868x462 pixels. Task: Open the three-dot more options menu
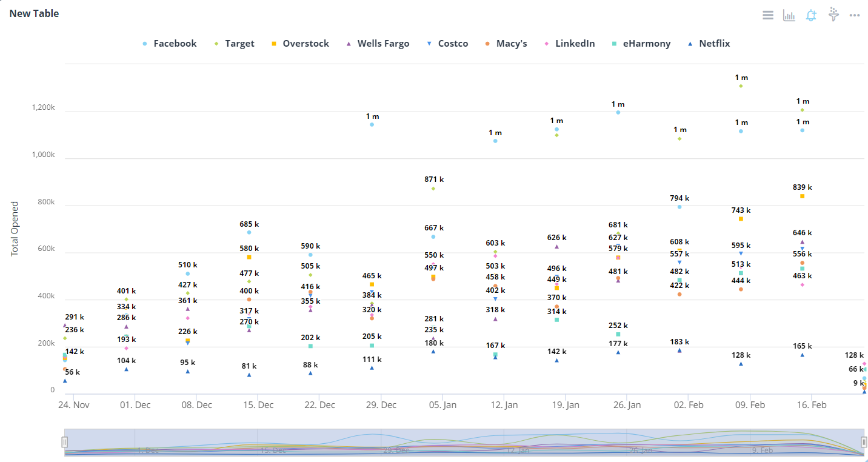coord(855,15)
